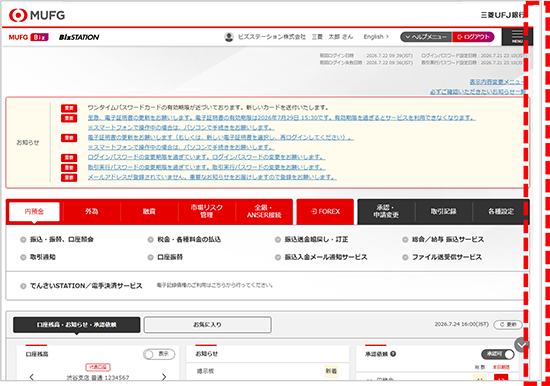Click the ログアウト button
The width and height of the screenshot is (550, 386).
(474, 37)
